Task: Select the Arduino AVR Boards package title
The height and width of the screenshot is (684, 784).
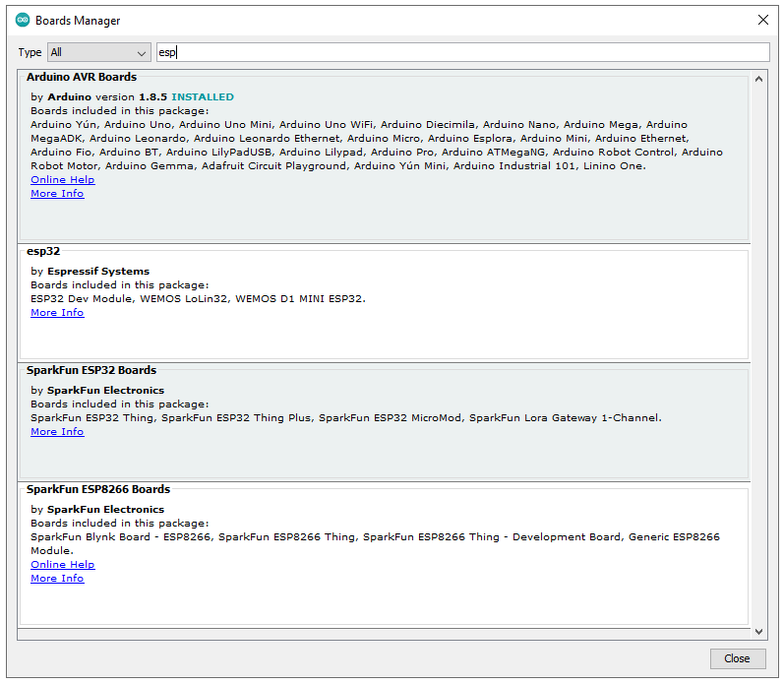Action: [x=82, y=77]
